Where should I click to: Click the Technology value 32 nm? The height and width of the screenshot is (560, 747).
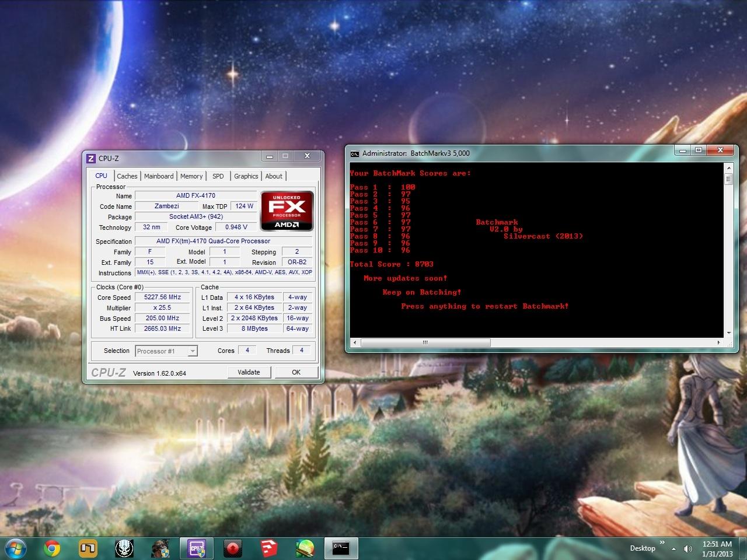(151, 227)
